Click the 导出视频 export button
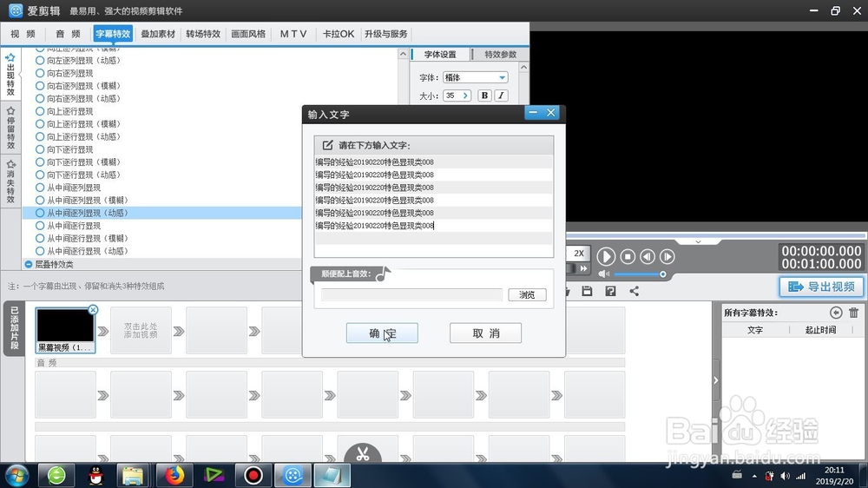 pos(821,287)
